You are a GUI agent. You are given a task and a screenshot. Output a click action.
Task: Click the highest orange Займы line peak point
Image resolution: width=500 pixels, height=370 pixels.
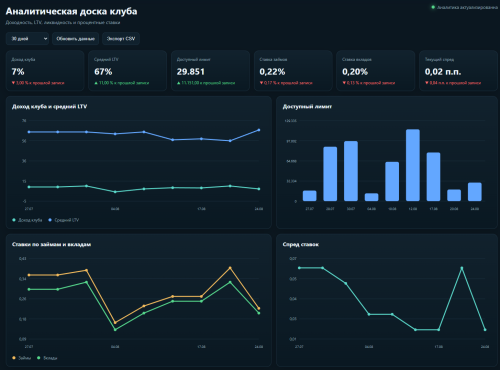click(x=230, y=268)
